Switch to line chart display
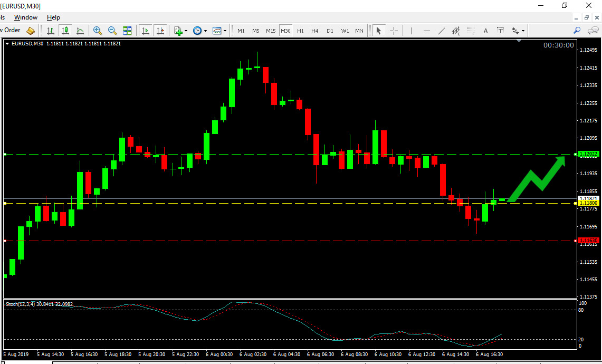The width and height of the screenshot is (602, 364). point(80,31)
